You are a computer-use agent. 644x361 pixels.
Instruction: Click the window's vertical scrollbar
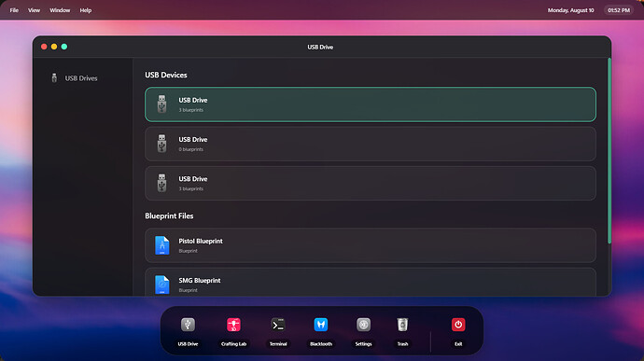coord(609,151)
